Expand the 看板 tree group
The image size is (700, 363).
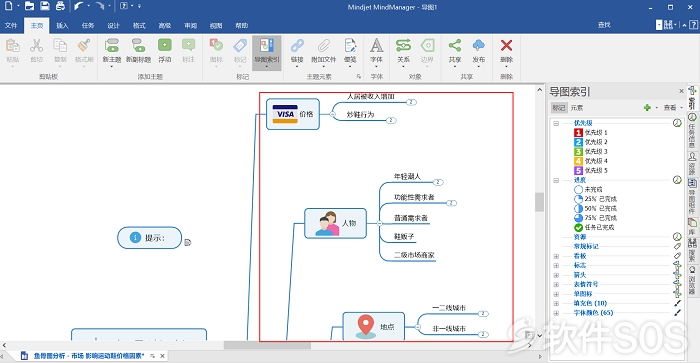pyautogui.click(x=556, y=256)
